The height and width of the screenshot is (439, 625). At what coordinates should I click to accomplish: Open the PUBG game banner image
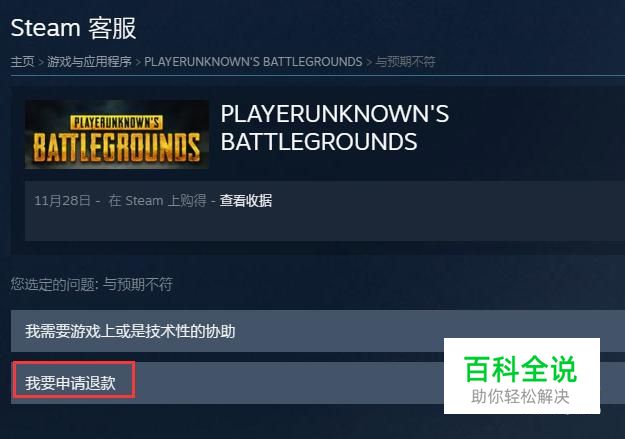pyautogui.click(x=116, y=134)
